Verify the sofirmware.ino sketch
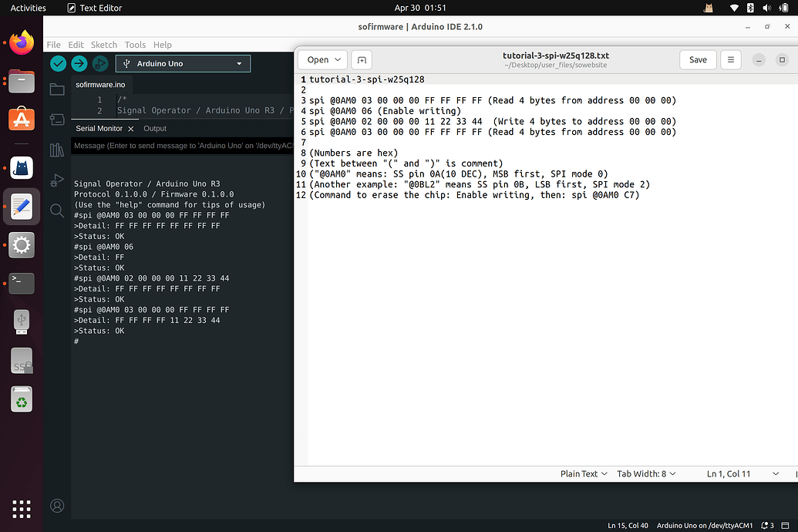This screenshot has width=798, height=532. tap(57, 63)
